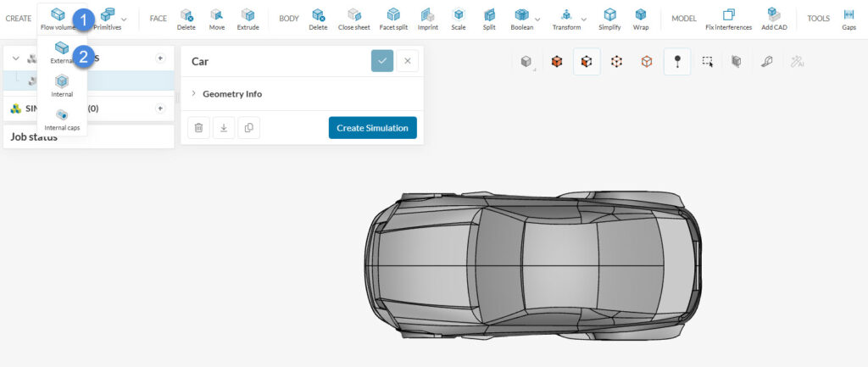Click the Create Simulation button
The width and height of the screenshot is (868, 367).
372,128
